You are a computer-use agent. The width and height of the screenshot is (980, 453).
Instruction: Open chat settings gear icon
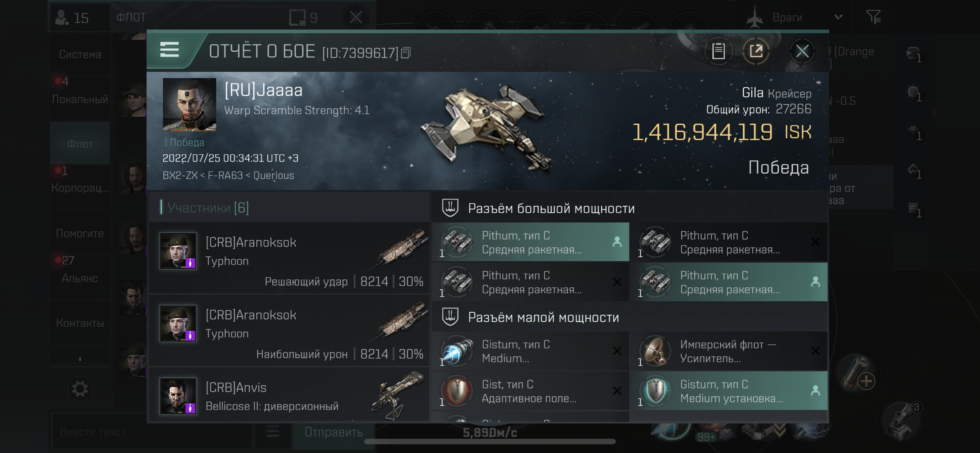coord(80,389)
